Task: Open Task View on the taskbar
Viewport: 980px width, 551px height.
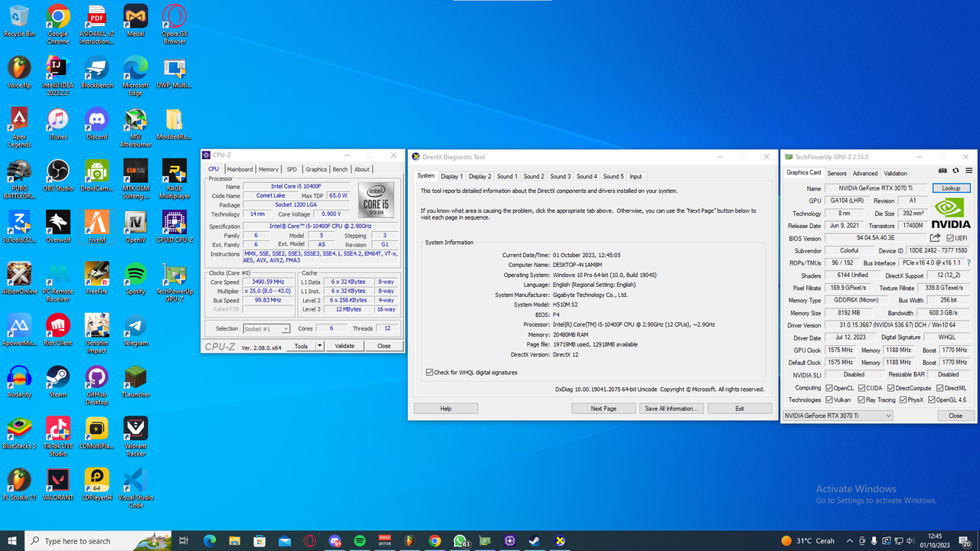Action: (x=184, y=541)
